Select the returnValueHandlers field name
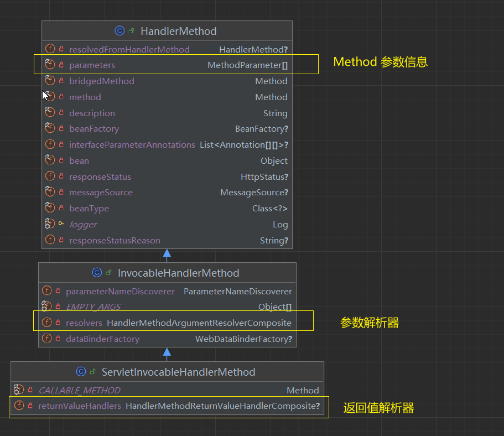 [x=80, y=406]
